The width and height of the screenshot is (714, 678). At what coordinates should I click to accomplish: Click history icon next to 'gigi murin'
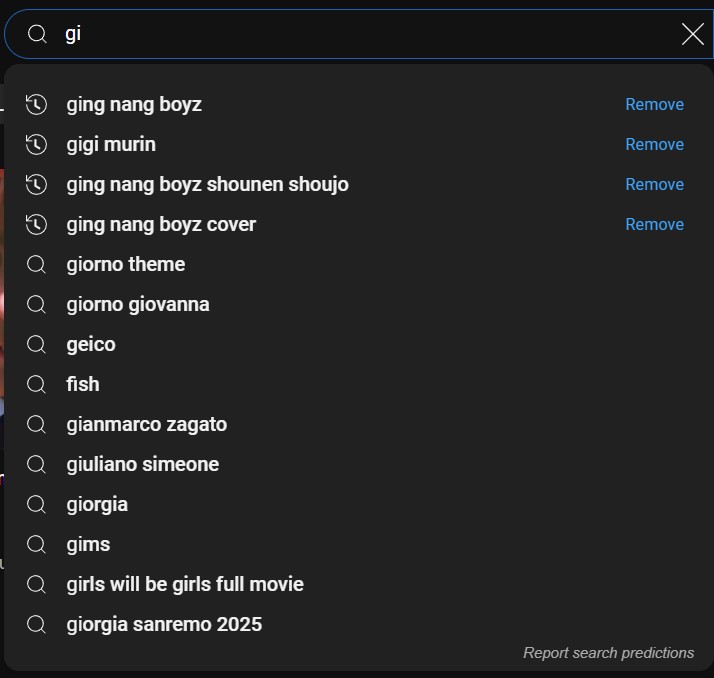click(36, 144)
